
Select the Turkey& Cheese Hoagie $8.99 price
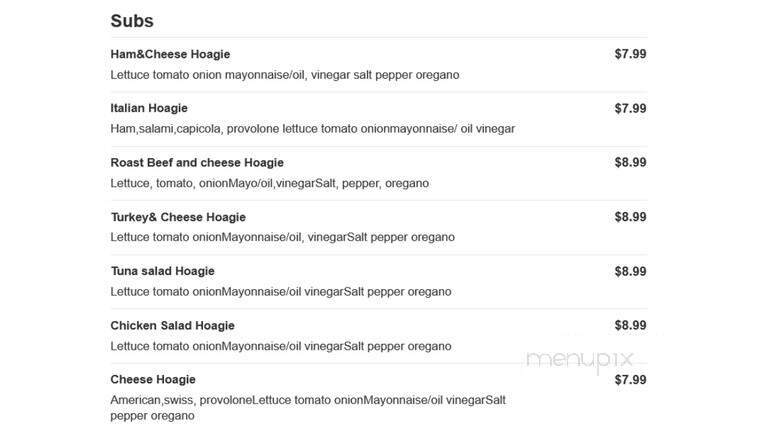[630, 216]
